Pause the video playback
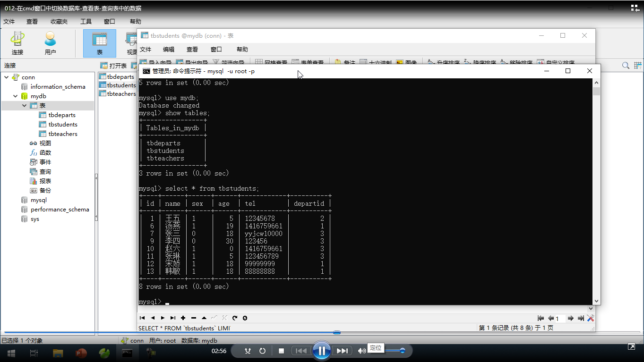644x362 pixels. 322,351
